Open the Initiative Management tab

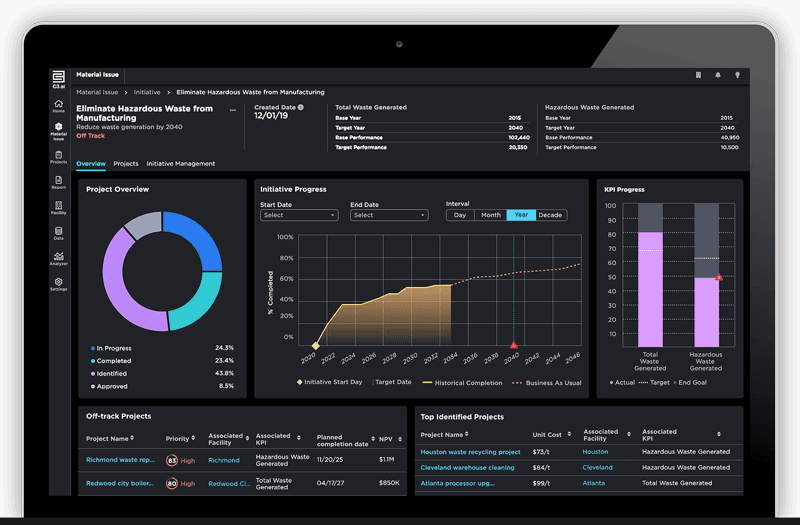pos(180,163)
